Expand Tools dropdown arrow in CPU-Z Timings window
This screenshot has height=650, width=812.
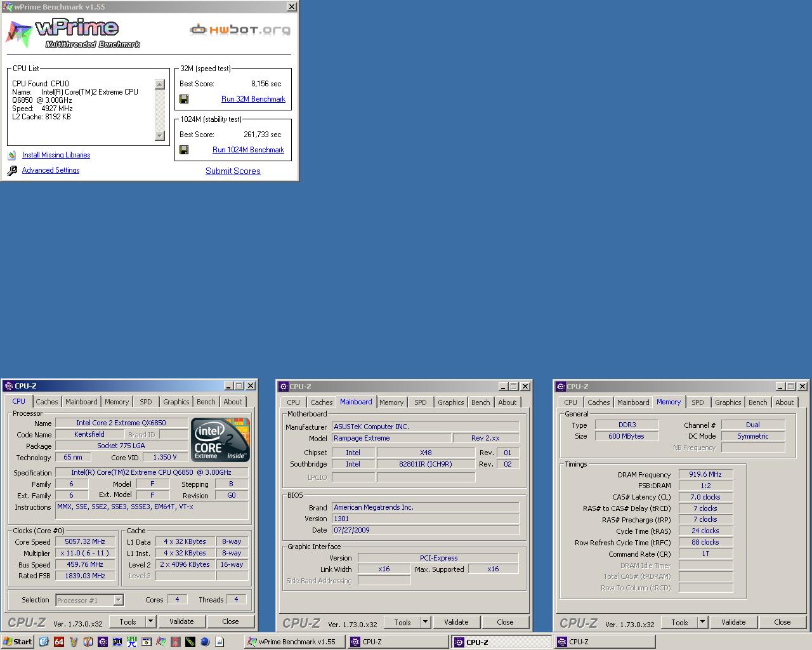[702, 622]
